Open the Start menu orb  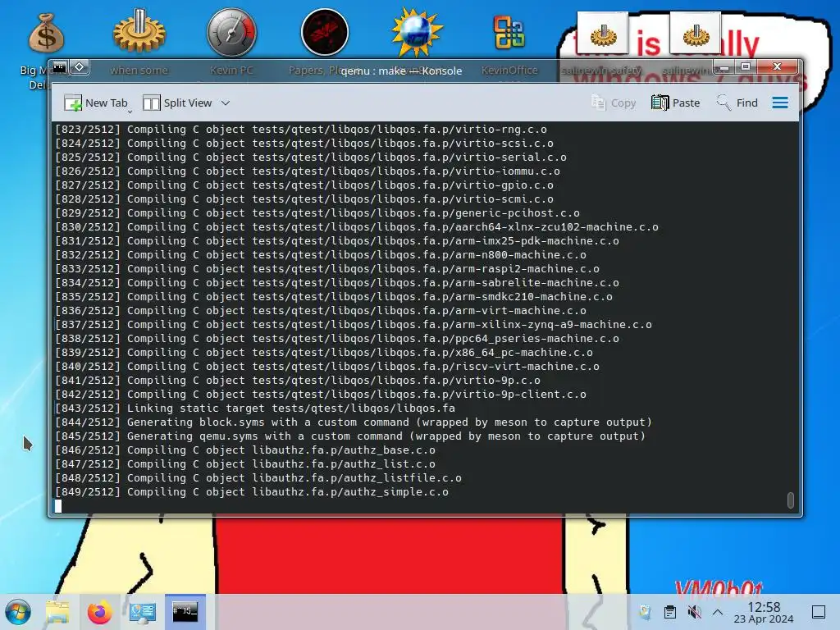point(18,612)
